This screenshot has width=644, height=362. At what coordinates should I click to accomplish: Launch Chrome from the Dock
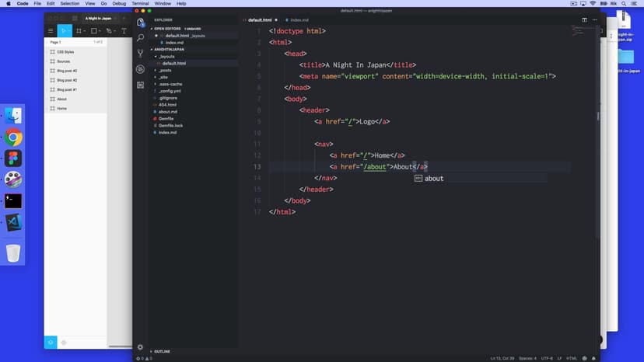(13, 137)
